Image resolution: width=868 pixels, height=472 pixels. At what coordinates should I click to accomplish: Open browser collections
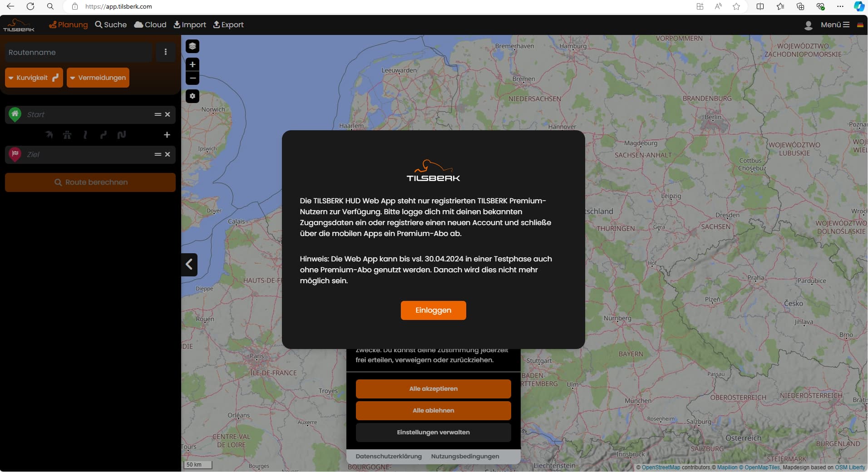click(x=800, y=6)
